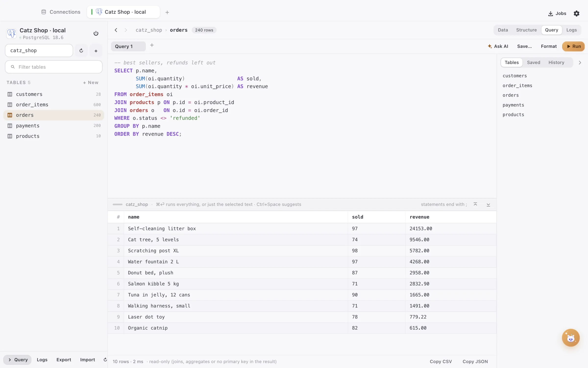
Task: Insert products from right Tables list
Action: coord(513,115)
